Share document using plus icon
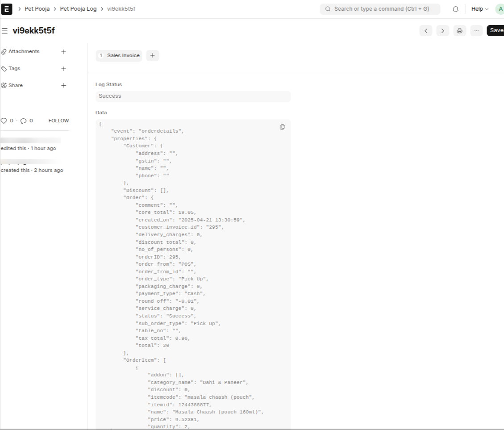Image resolution: width=504 pixels, height=430 pixels. pos(64,86)
